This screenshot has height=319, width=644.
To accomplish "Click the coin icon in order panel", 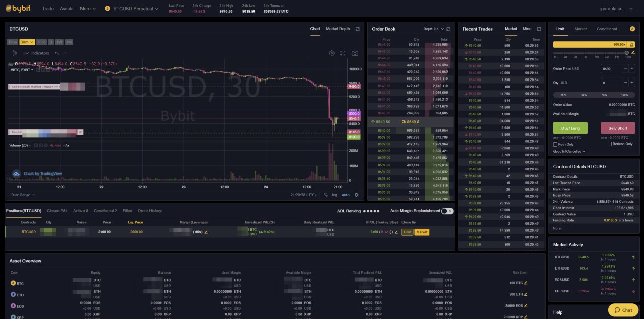I will [632, 29].
